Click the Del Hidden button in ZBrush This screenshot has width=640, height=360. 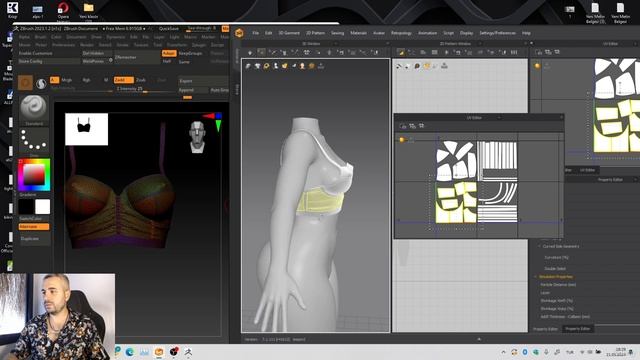coord(97,53)
